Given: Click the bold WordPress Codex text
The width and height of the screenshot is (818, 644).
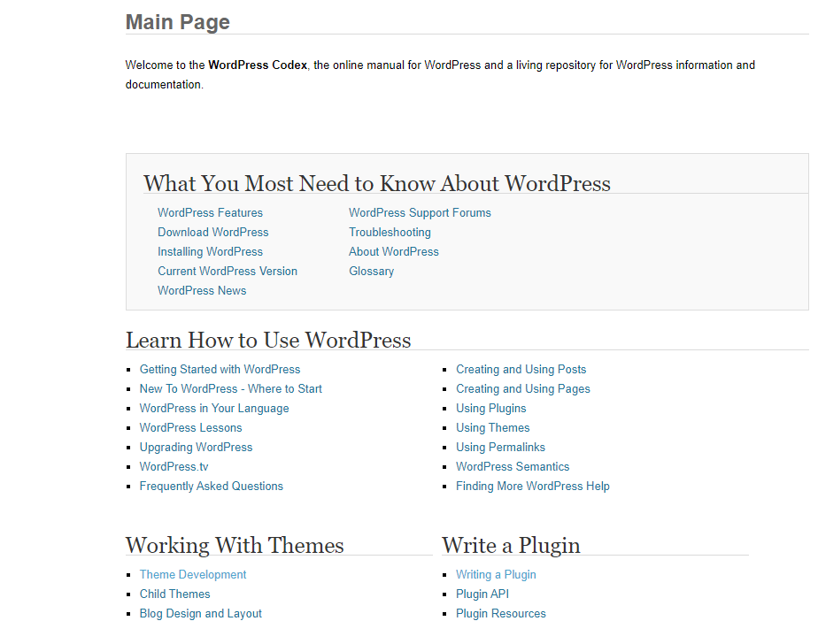Looking at the screenshot, I should pos(258,65).
